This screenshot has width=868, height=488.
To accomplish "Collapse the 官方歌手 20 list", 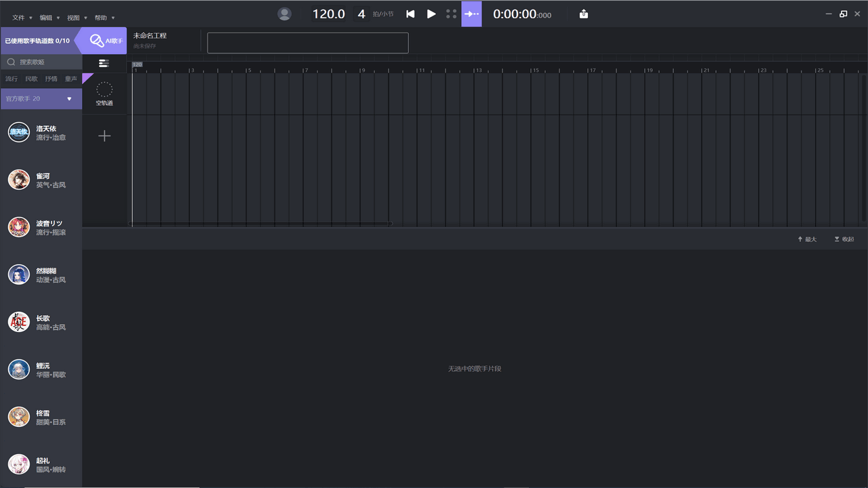I will point(69,99).
